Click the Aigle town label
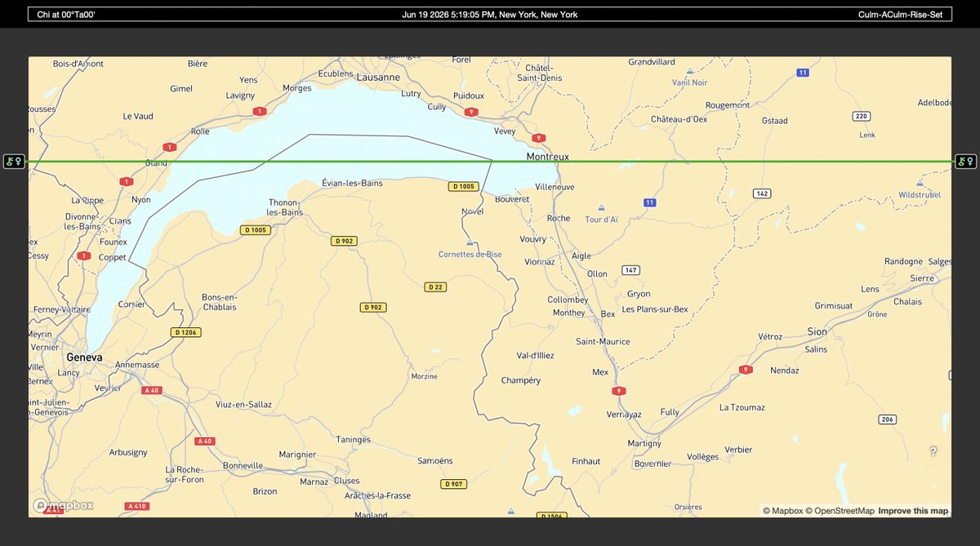This screenshot has width=980, height=546. 581,255
